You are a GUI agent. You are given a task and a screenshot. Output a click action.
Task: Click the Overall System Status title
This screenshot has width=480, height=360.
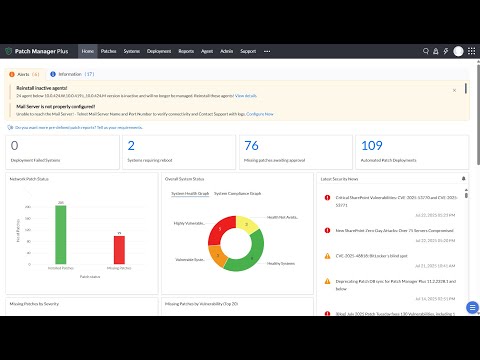pyautogui.click(x=184, y=179)
